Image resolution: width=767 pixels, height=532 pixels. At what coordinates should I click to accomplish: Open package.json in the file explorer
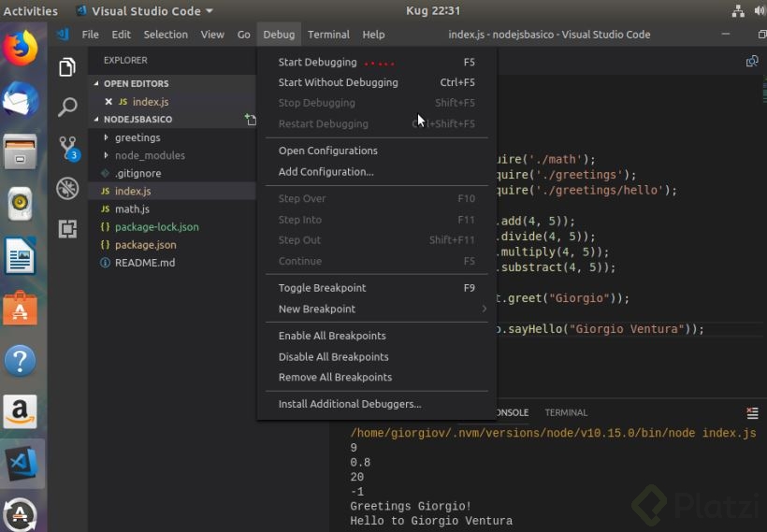(145, 245)
